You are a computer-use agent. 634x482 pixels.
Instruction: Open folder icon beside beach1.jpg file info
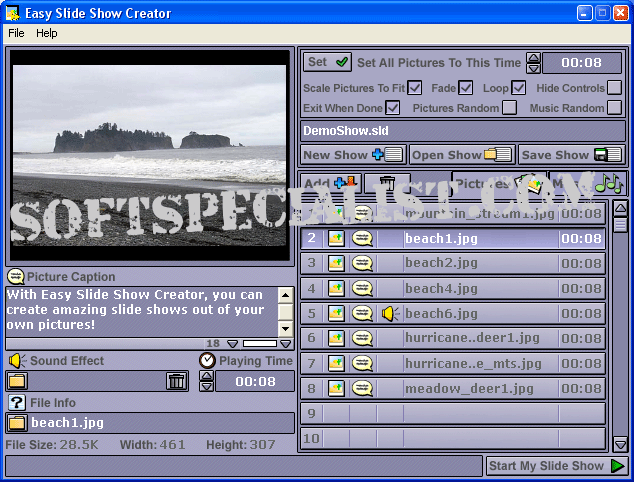[17, 423]
